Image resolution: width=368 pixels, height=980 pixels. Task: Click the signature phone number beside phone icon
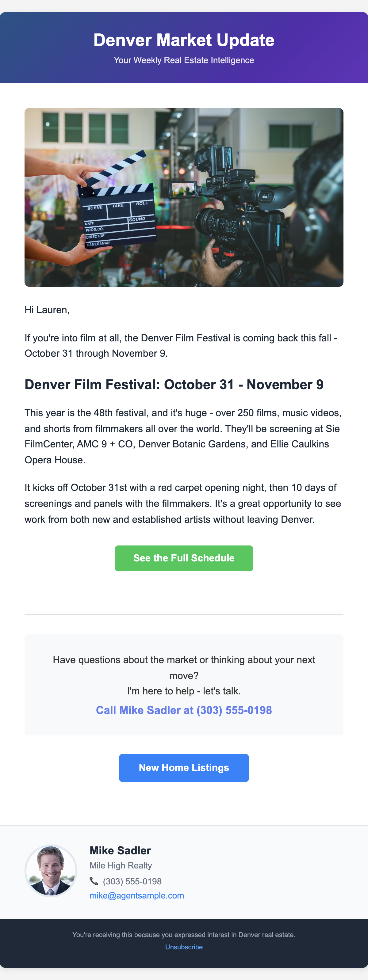132,881
